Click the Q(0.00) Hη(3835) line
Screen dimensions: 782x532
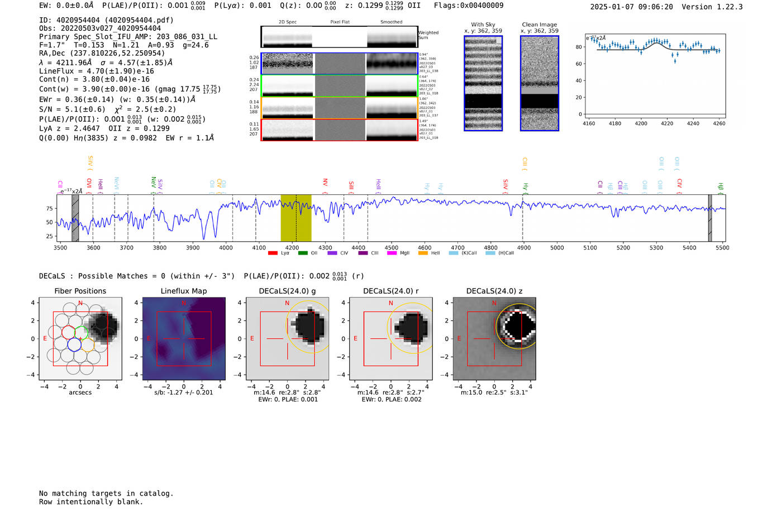tap(126, 138)
